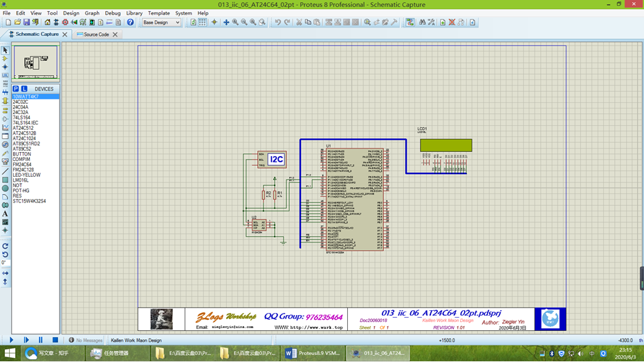Pause the simulation
644x362 pixels.
pyautogui.click(x=41, y=340)
